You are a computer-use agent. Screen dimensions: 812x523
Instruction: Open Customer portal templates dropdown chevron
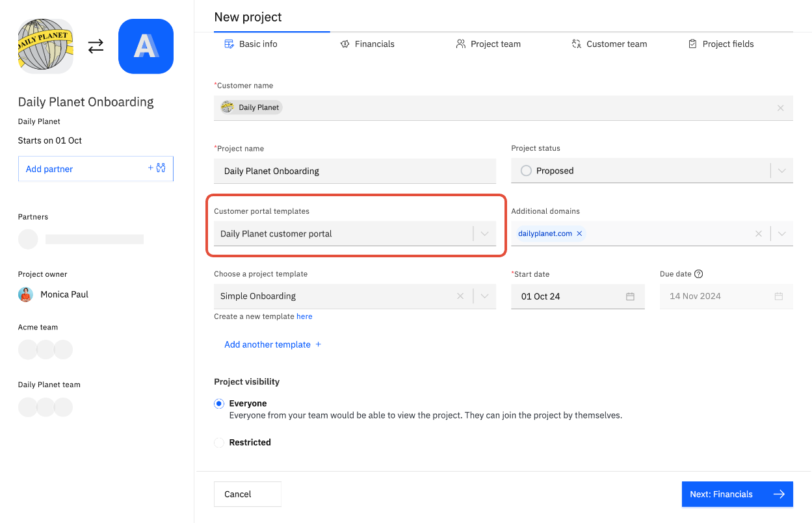point(484,234)
